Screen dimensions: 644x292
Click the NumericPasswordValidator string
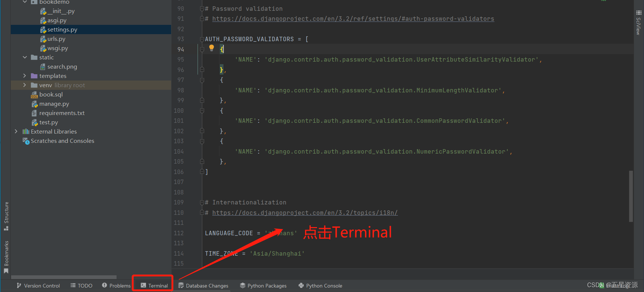pos(386,151)
